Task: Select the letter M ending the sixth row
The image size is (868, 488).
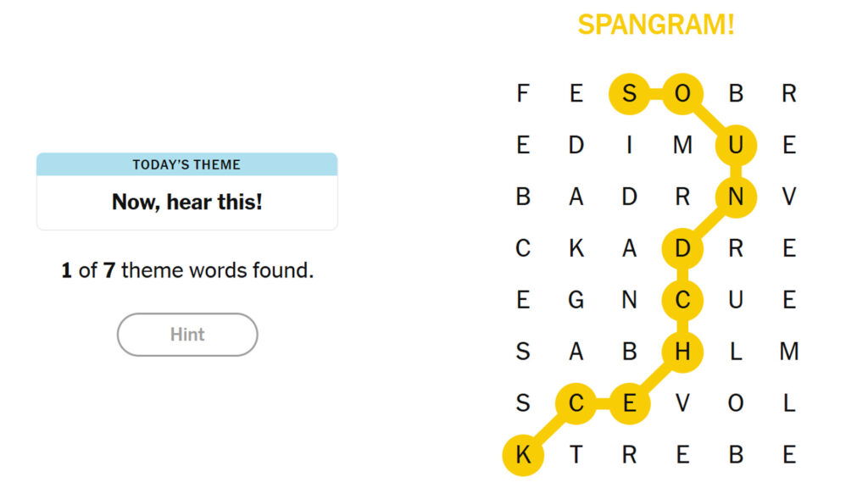Action: point(789,352)
